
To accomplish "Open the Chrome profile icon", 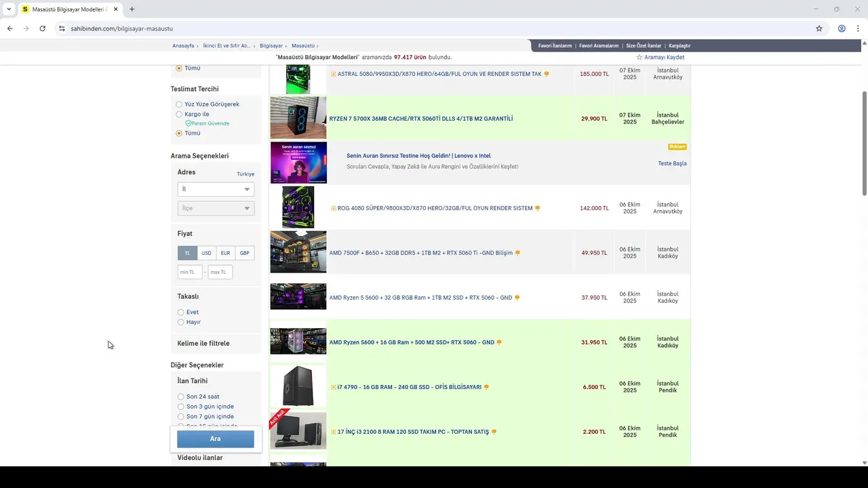I will tap(842, 28).
